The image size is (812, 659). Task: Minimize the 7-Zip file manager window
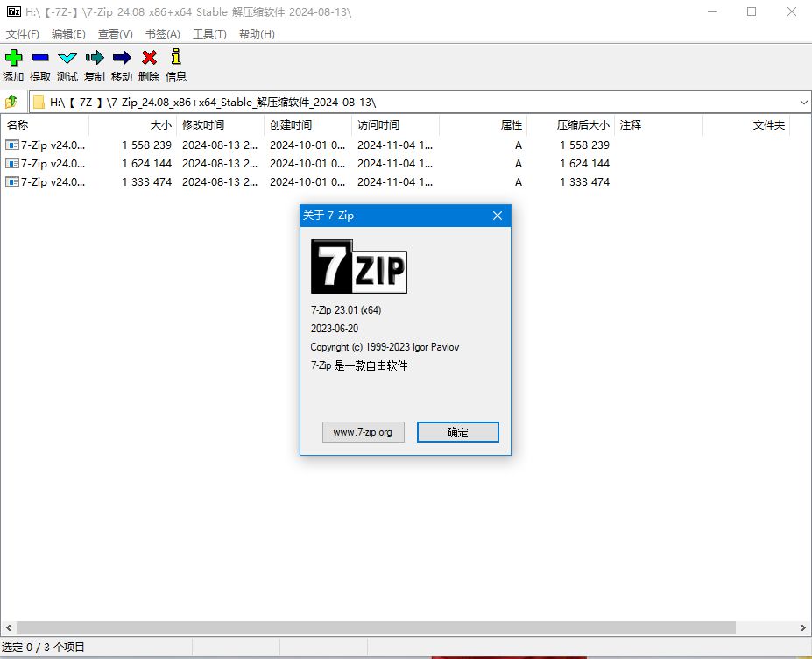(712, 11)
